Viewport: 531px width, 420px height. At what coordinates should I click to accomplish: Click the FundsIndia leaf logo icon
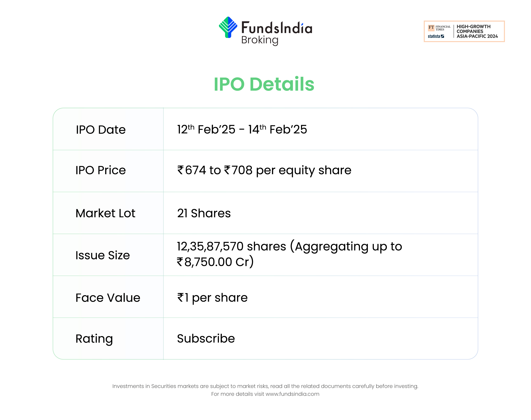[228, 27]
